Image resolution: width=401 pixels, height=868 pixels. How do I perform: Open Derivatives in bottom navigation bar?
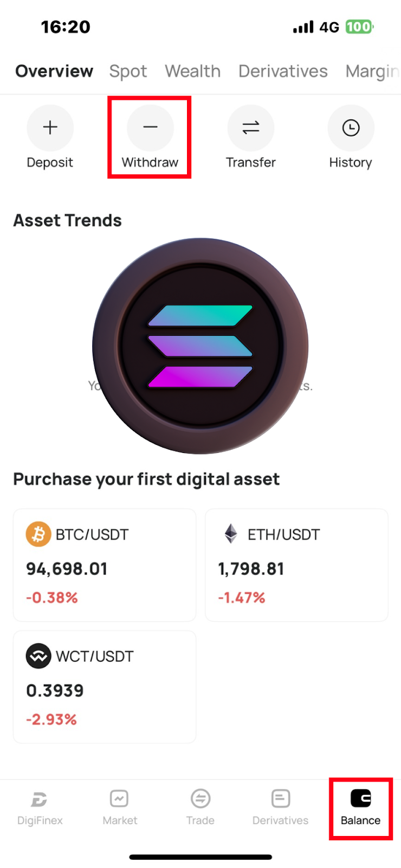[280, 808]
